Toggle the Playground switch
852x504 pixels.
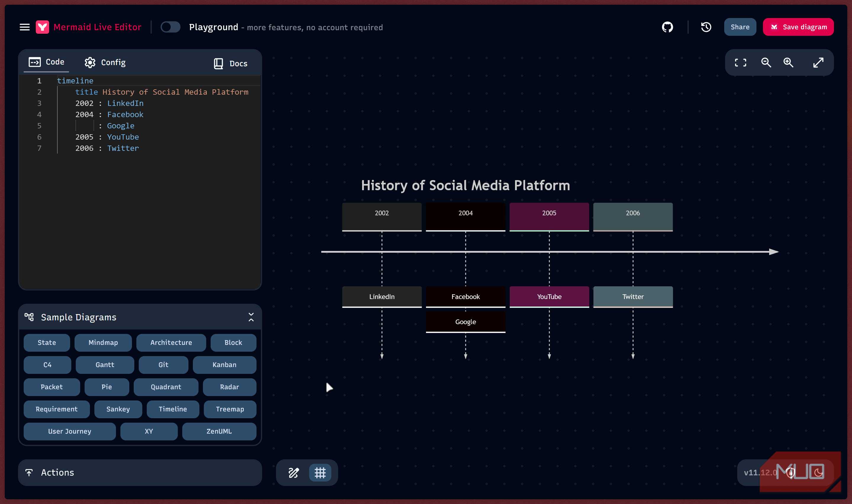point(170,27)
